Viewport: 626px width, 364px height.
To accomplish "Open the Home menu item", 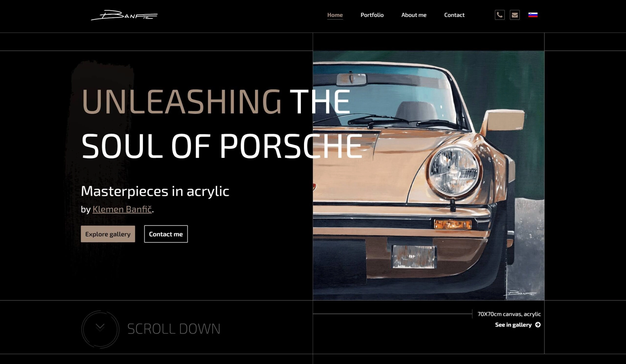I will 335,15.
